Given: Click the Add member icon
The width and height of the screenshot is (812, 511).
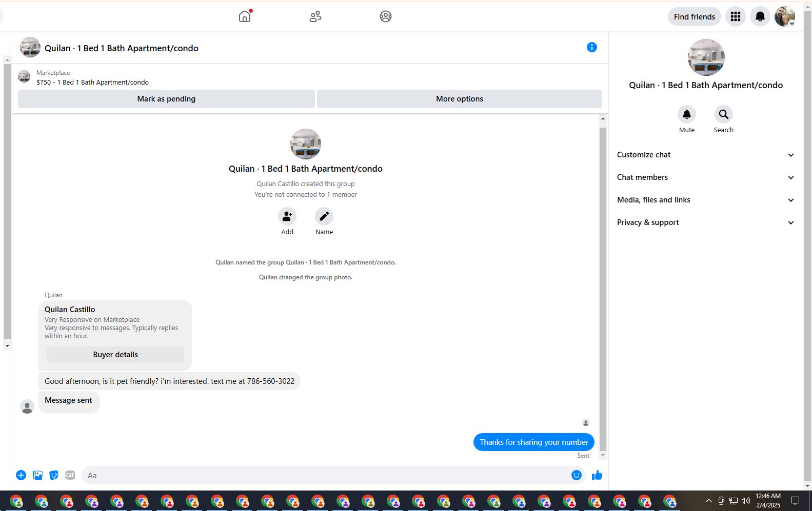Looking at the screenshot, I should (287, 216).
